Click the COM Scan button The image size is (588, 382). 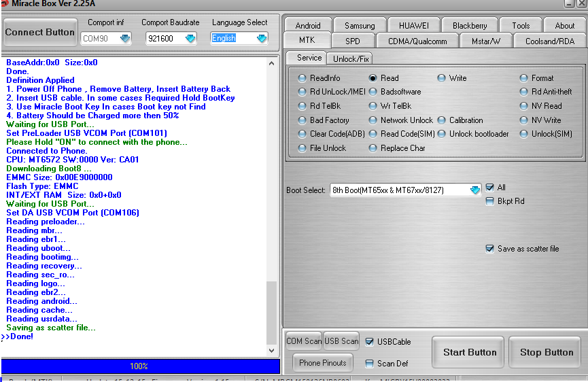[x=304, y=341]
